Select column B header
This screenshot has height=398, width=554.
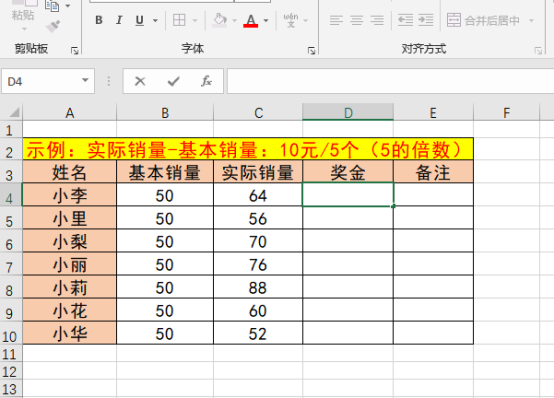(165, 113)
